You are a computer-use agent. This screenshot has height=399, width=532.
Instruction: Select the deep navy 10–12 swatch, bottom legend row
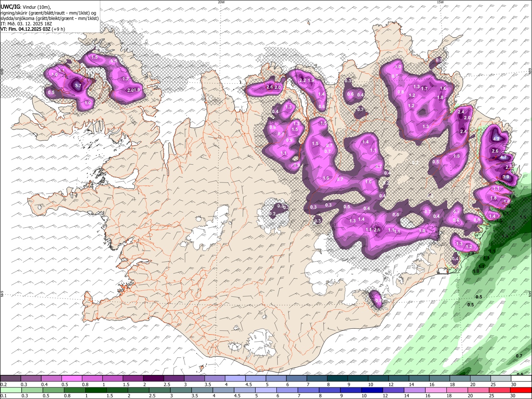point(372,390)
